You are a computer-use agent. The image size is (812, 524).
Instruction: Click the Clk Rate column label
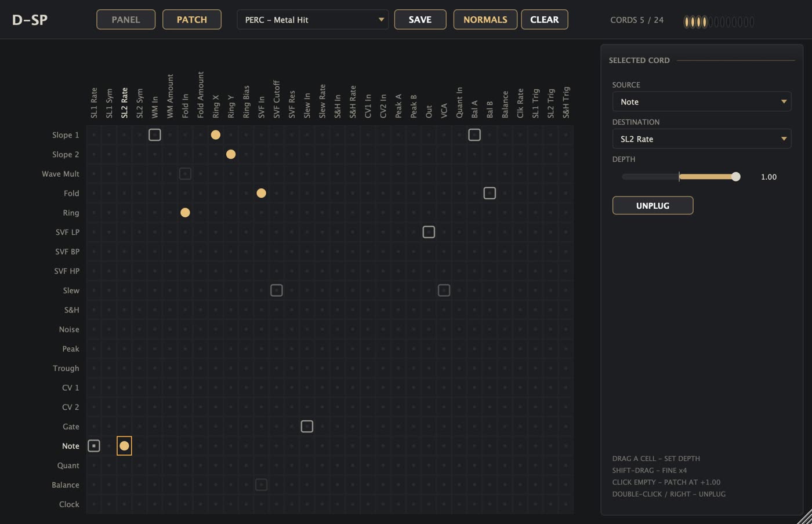[520, 103]
